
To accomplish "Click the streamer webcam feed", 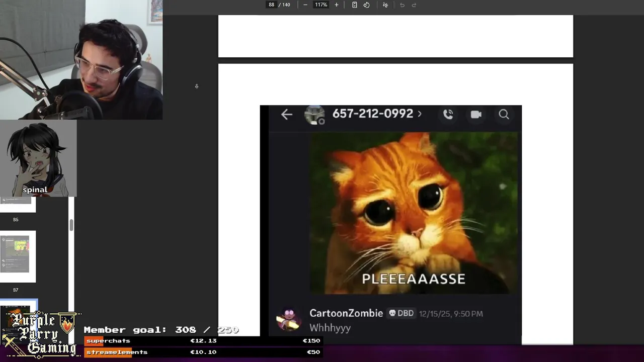I will 81,59.
